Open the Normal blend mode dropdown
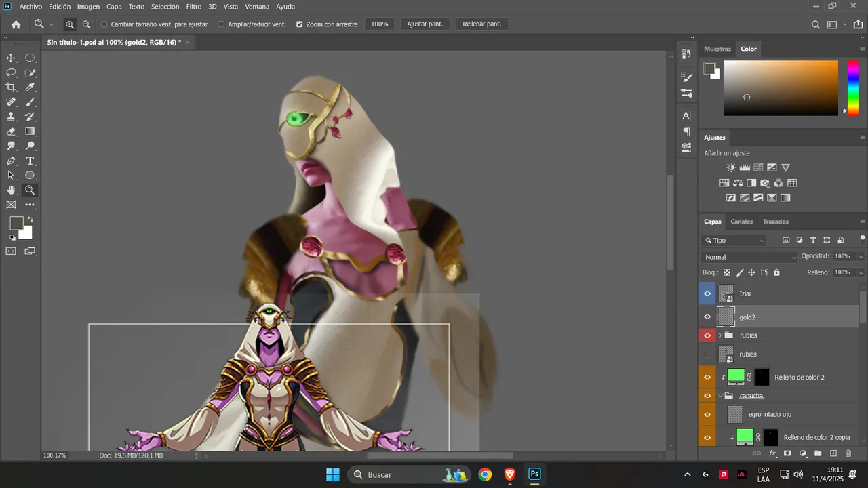The image size is (868, 488). [750, 257]
